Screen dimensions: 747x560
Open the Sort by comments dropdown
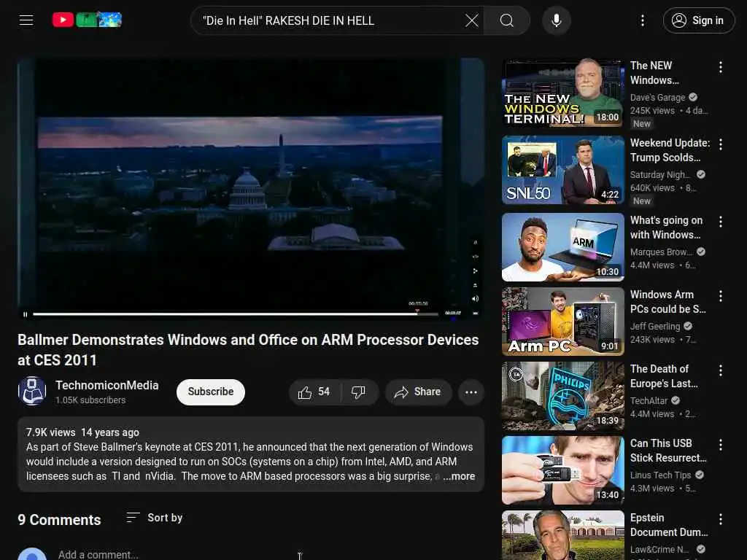pos(155,518)
